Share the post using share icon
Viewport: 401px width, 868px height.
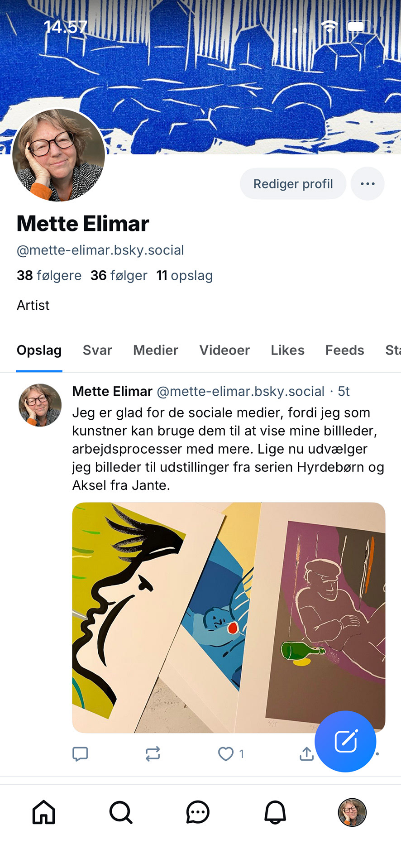tap(306, 754)
